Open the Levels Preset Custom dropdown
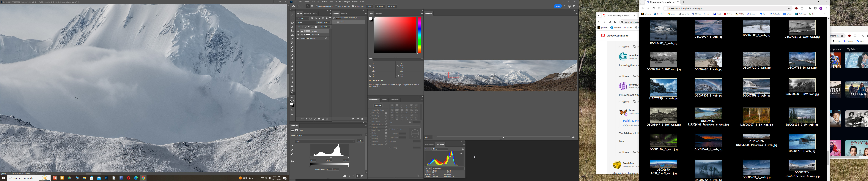Image resolution: width=868 pixels, height=181 pixels. 329,135
